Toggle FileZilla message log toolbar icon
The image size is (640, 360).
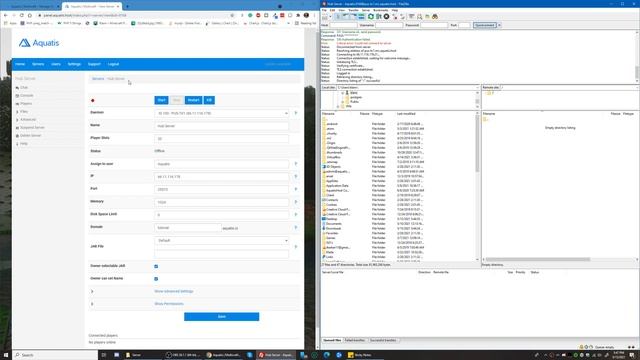point(338,17)
